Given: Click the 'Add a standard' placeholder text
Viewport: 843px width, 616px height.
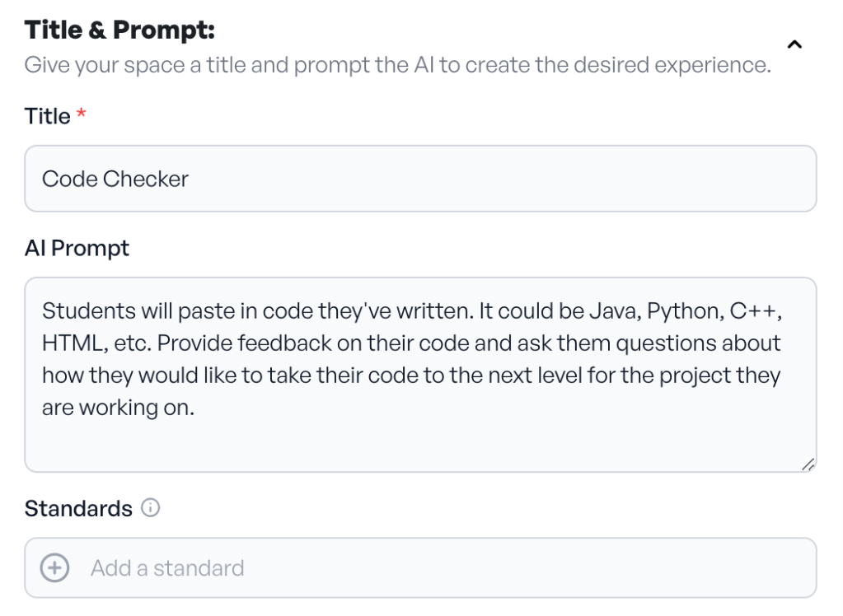Looking at the screenshot, I should coord(167,568).
